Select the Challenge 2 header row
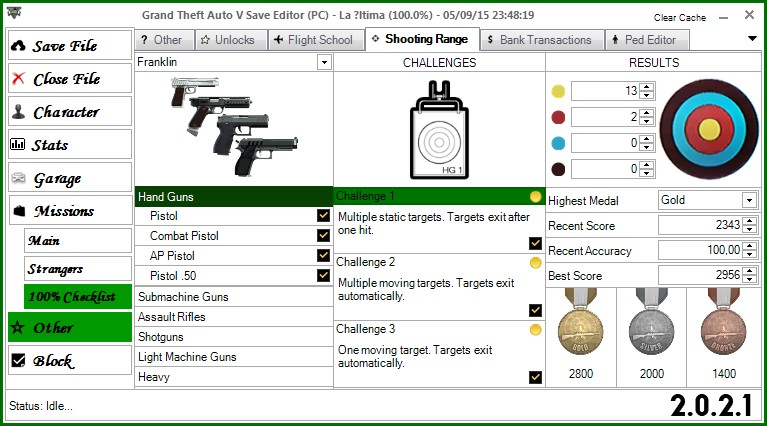 point(439,262)
